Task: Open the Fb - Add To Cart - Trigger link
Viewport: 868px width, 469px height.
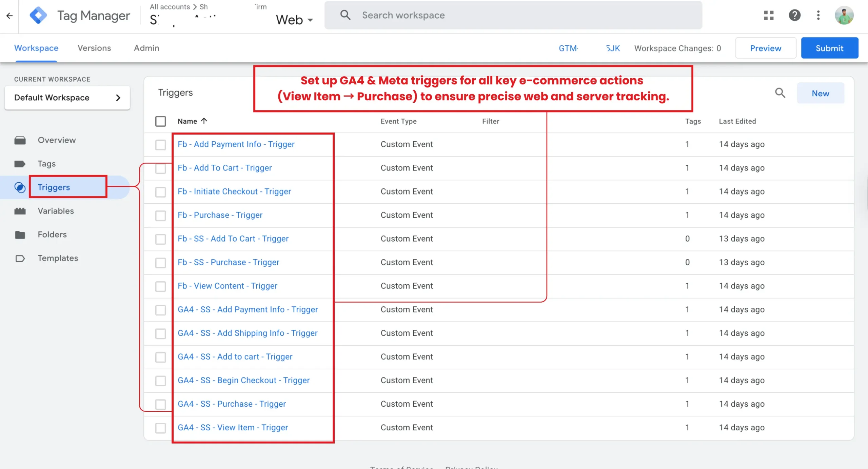Action: pos(224,168)
